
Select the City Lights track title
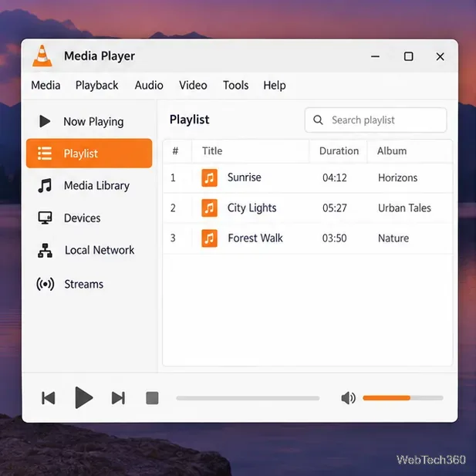coord(252,208)
